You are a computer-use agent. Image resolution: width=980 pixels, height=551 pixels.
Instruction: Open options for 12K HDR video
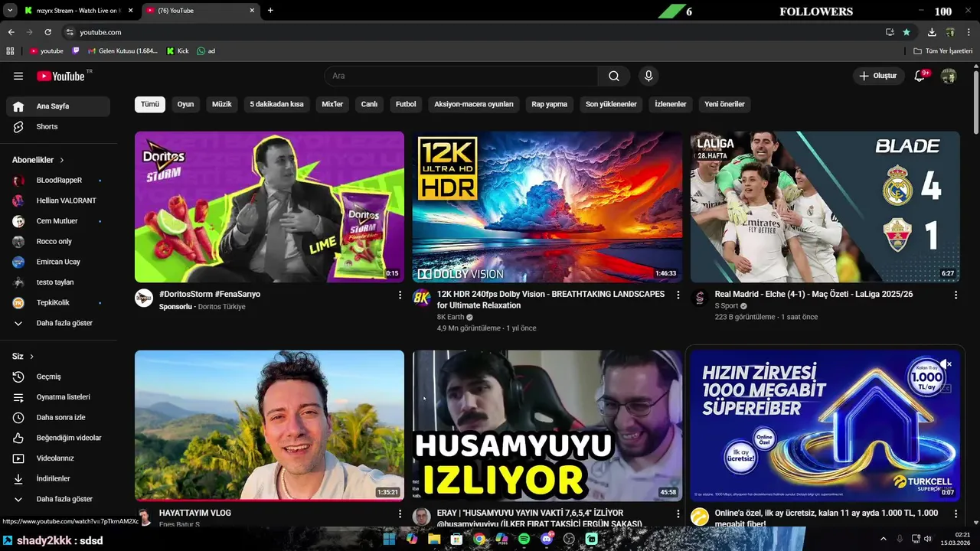click(678, 295)
